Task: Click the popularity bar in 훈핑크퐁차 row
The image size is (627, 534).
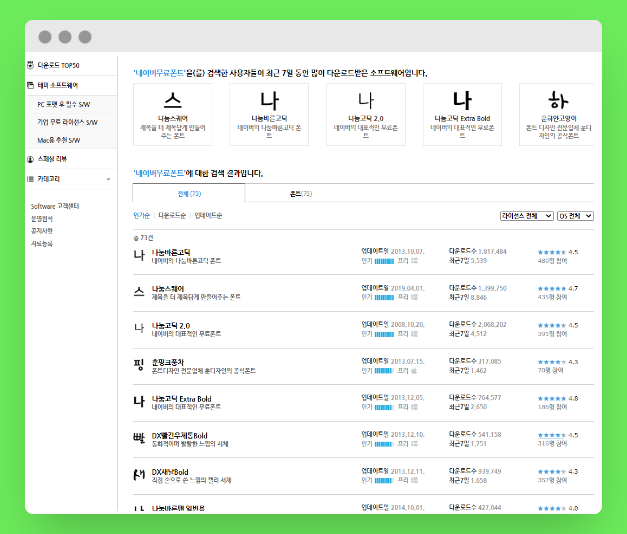Action: click(x=384, y=371)
